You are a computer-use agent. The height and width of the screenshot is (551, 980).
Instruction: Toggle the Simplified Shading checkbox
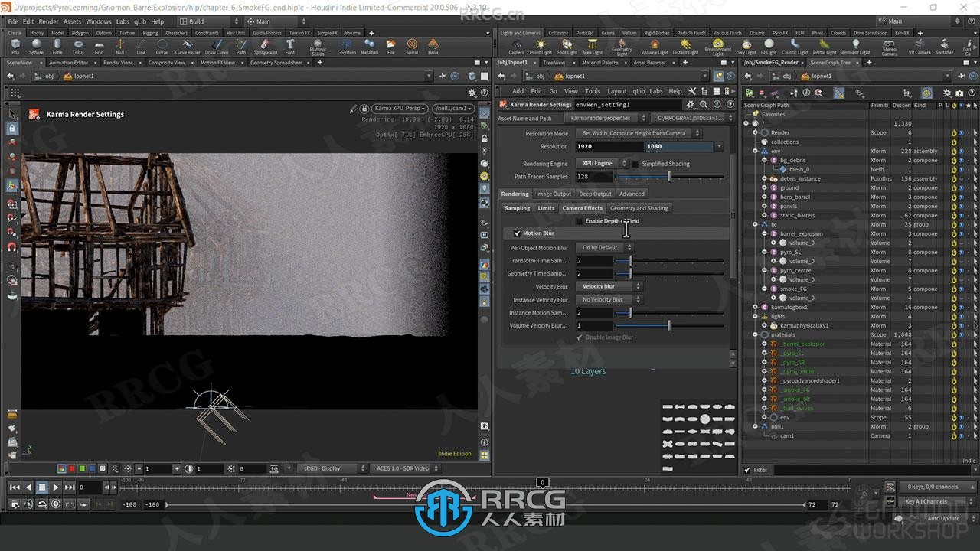tap(635, 164)
